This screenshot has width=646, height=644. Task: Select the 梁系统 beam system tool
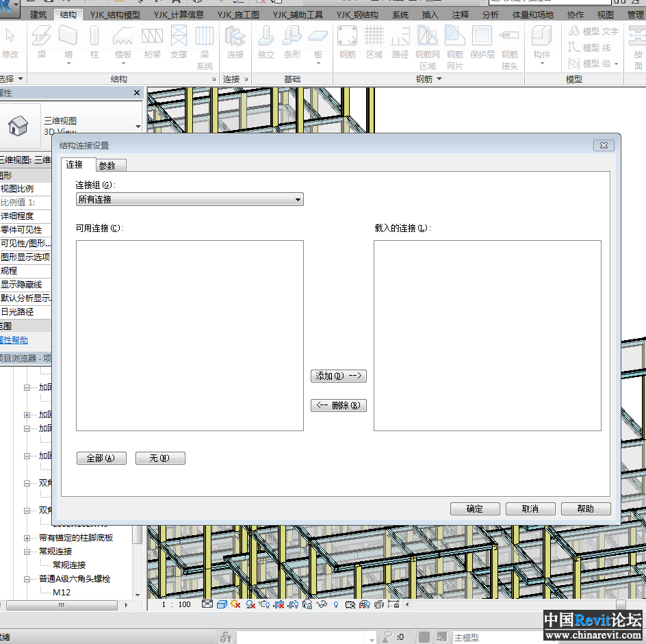205,47
